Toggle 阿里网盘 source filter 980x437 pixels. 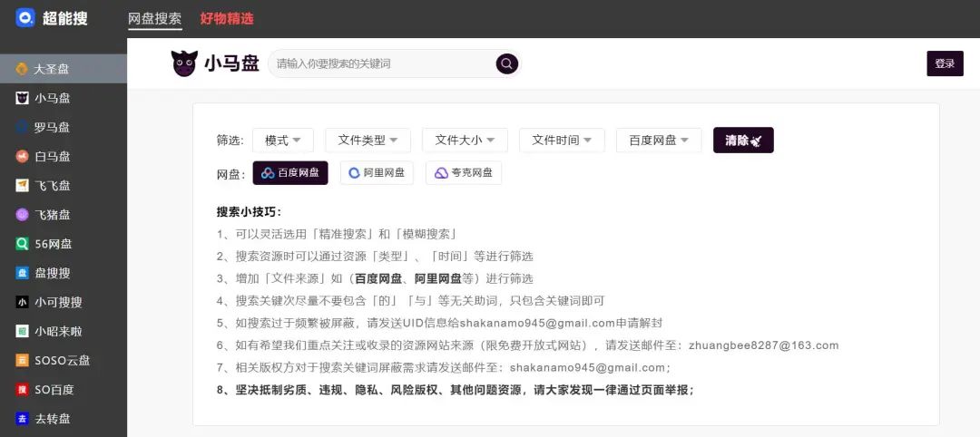click(x=377, y=173)
